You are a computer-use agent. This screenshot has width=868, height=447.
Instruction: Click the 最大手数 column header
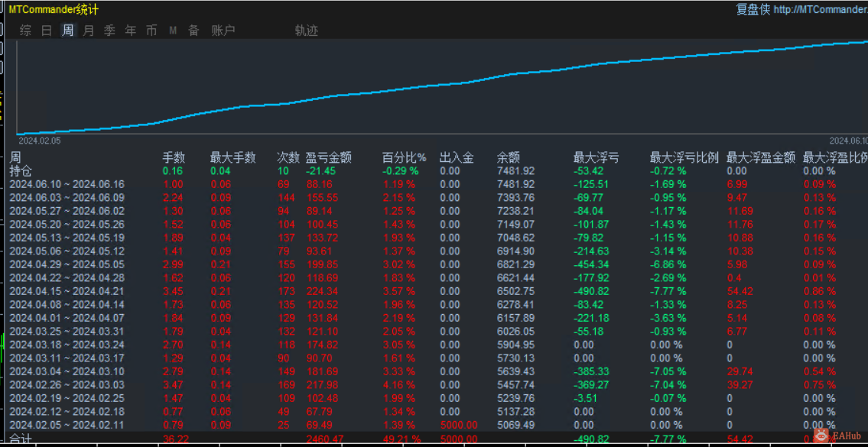click(233, 158)
